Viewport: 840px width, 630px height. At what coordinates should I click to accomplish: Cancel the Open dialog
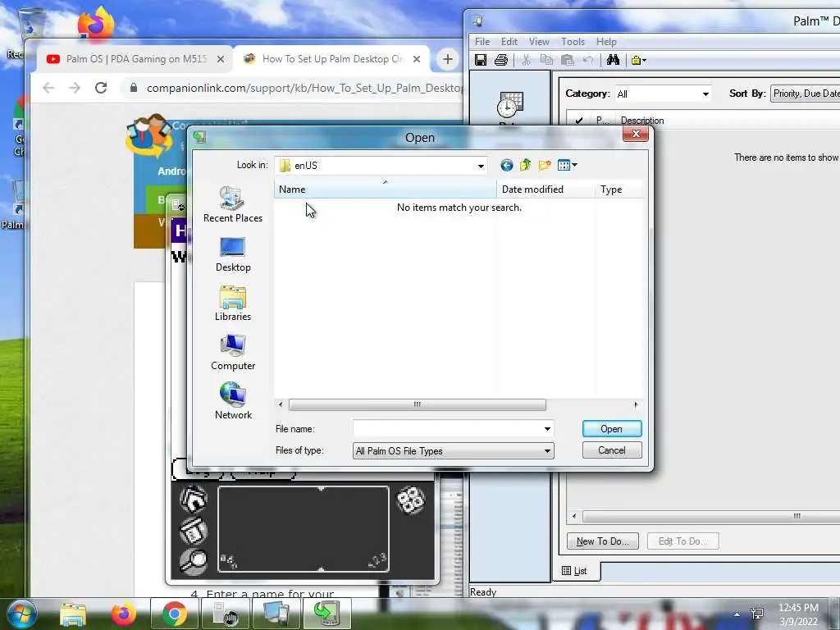click(611, 450)
